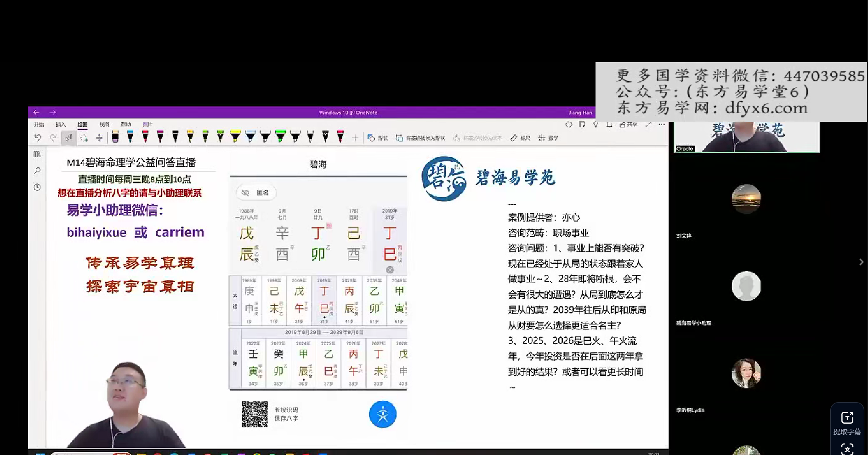Open the search magnifier in the sidebar

(x=37, y=171)
